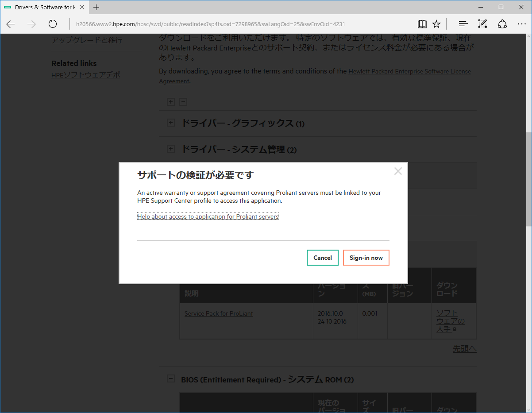Close the support verification dialog
Viewport: 532px width, 413px height.
(398, 171)
